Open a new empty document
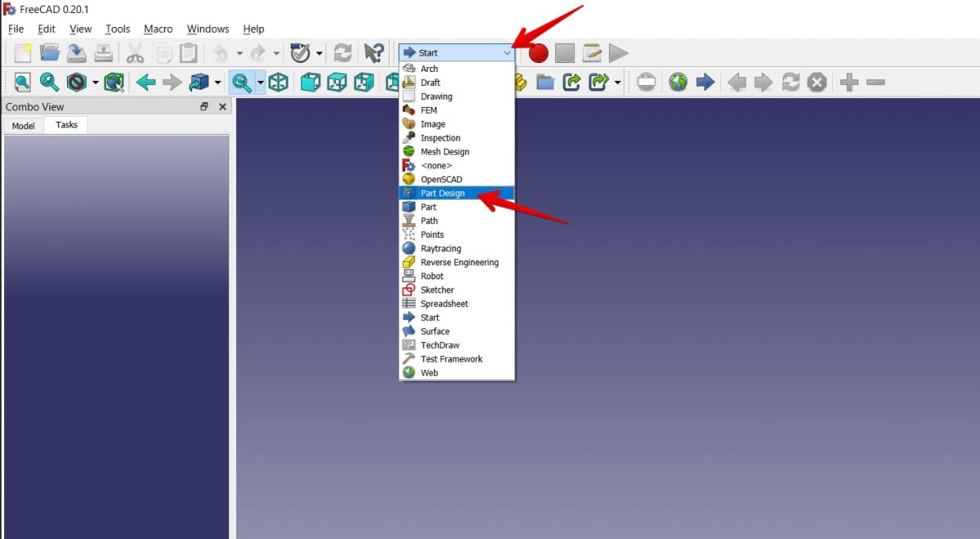This screenshot has height=539, width=980. pyautogui.click(x=20, y=52)
